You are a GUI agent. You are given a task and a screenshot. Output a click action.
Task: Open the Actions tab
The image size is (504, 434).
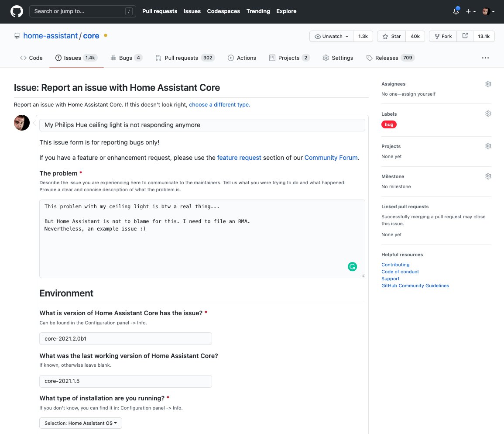[242, 58]
